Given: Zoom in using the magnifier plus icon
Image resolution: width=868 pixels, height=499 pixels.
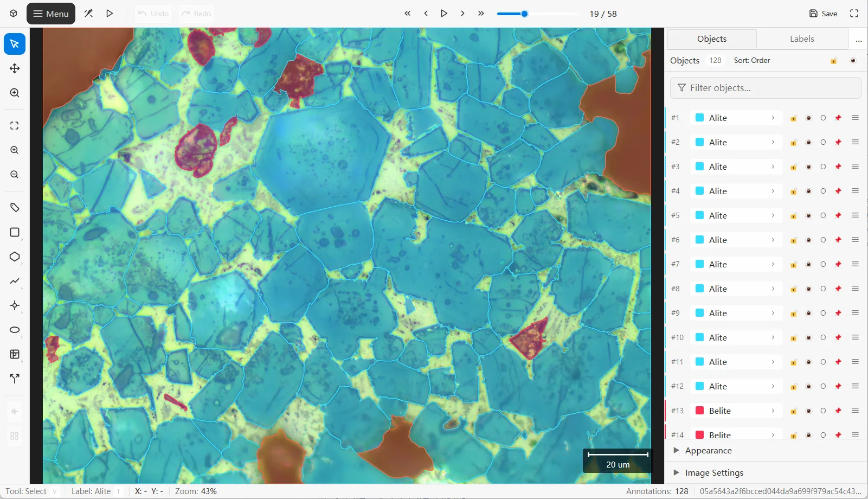Looking at the screenshot, I should click(x=15, y=150).
